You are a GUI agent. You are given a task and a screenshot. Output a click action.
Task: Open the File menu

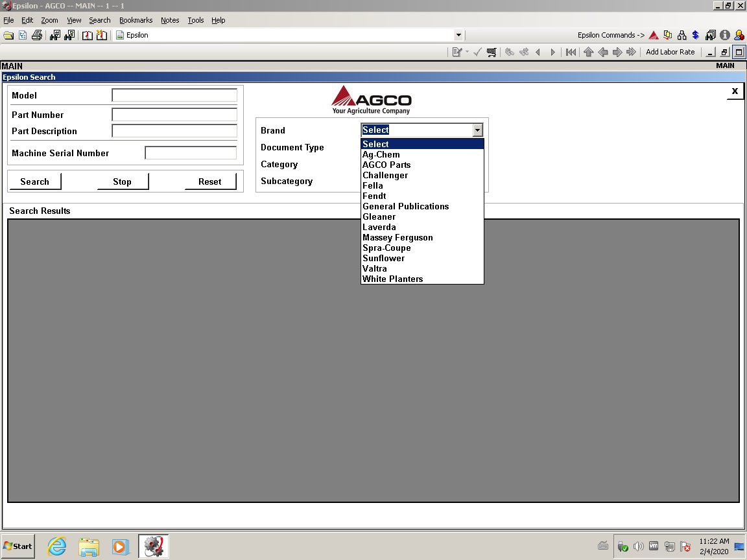point(8,20)
